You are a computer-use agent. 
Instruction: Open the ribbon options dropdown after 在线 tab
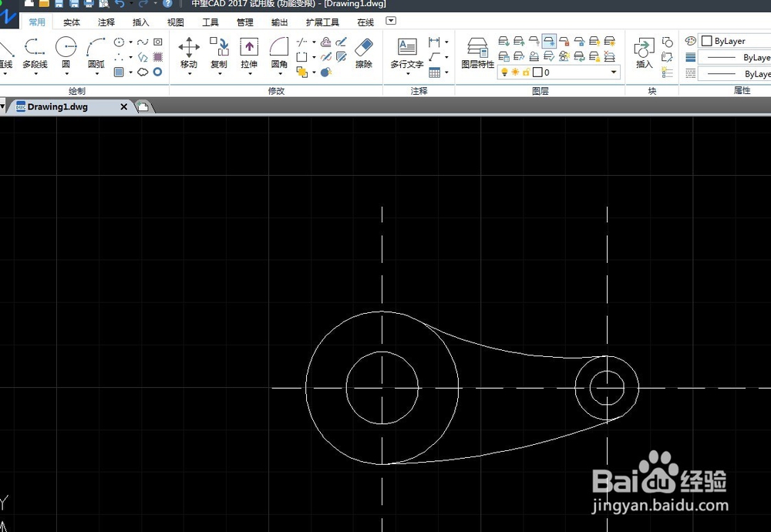coord(391,21)
